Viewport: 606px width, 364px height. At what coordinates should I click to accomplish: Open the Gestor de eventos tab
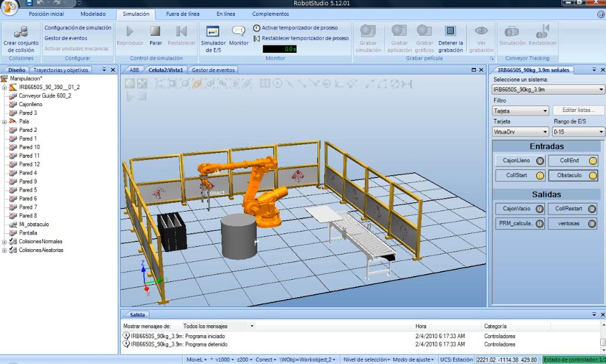point(213,70)
